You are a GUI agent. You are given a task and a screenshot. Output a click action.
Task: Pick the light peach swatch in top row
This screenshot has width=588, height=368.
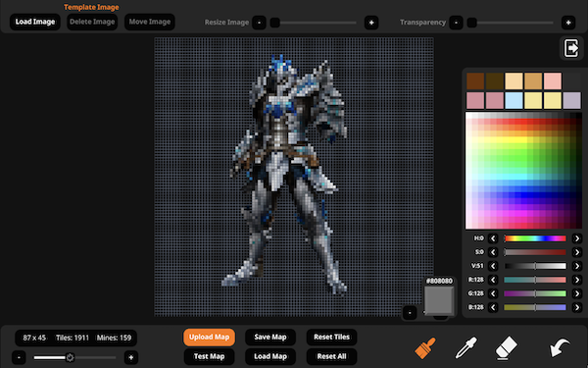click(x=514, y=81)
